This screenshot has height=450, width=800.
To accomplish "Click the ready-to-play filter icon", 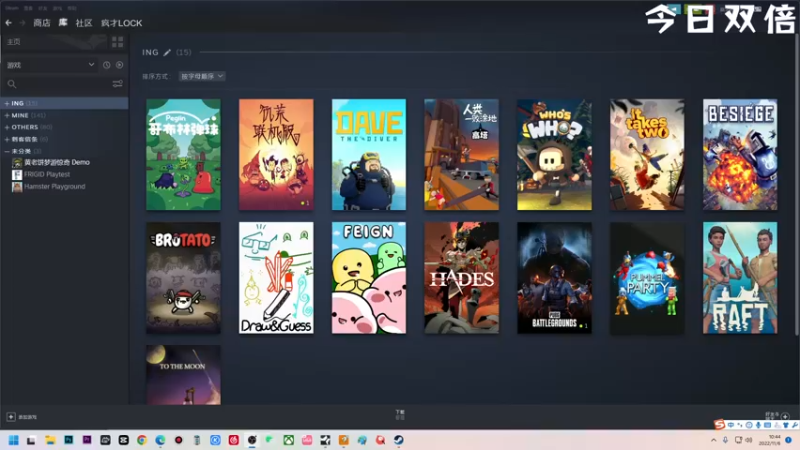I will (119, 65).
